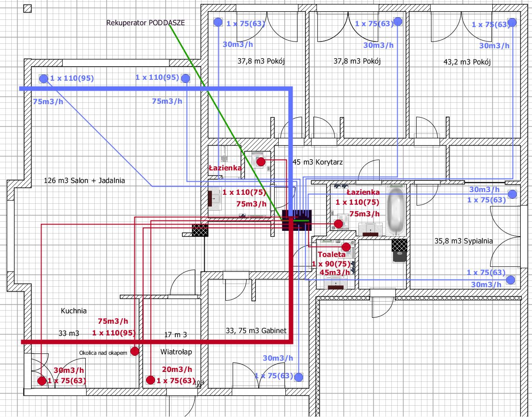Image resolution: width=532 pixels, height=417 pixels.
Task: Click the red exhaust vent in Wiatrołap
Action: point(150,380)
